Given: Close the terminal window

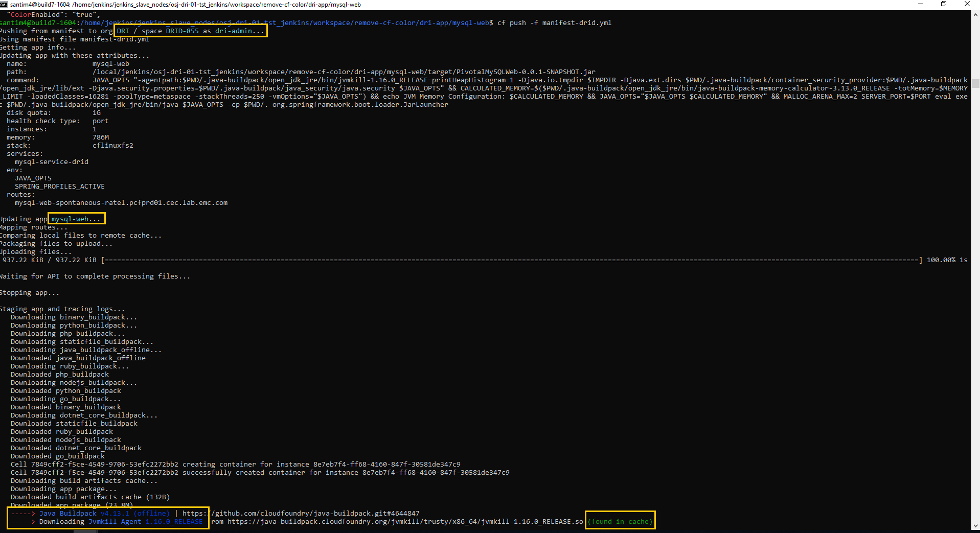Looking at the screenshot, I should [967, 4].
